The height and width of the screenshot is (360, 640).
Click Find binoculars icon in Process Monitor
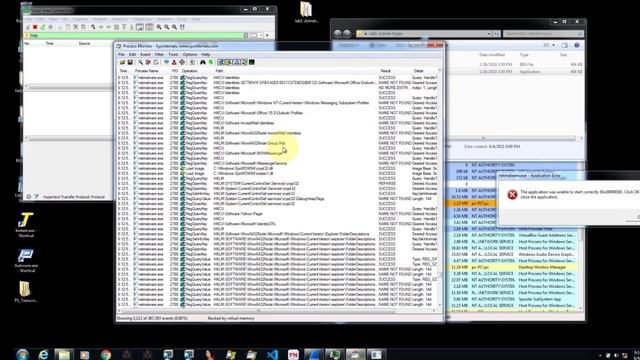point(202,62)
